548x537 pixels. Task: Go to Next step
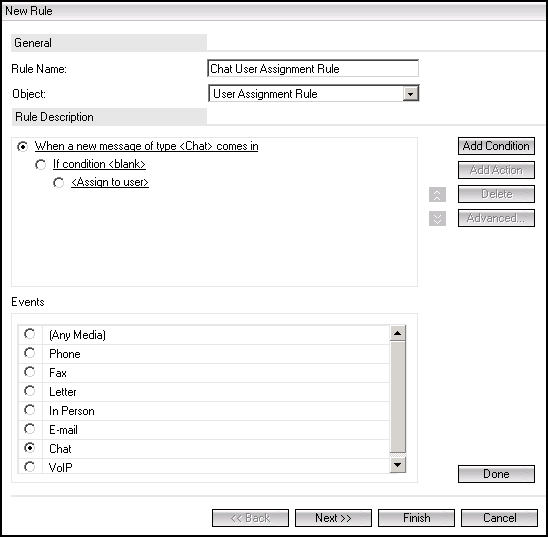[x=333, y=518]
